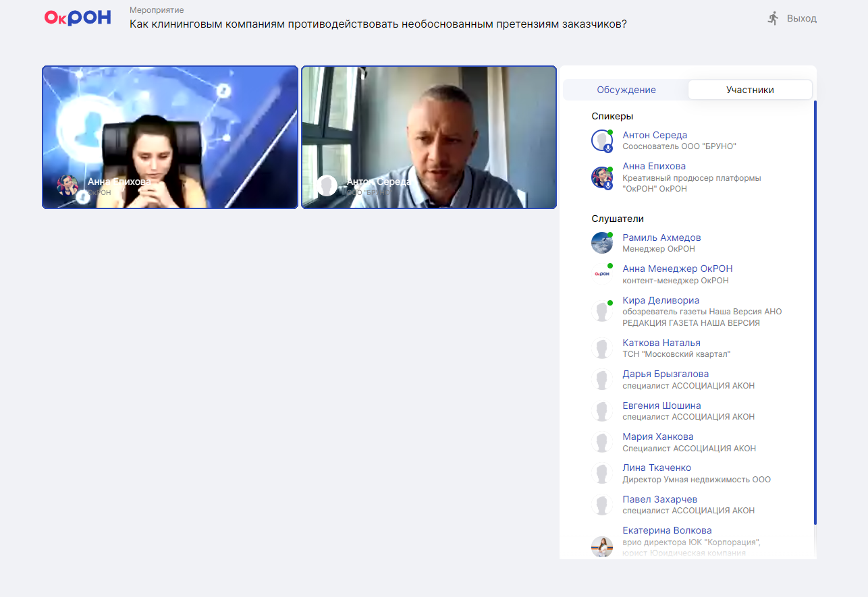868x597 pixels.
Task: Click Евгения Шошина's avatar placeholder
Action: [x=601, y=411]
